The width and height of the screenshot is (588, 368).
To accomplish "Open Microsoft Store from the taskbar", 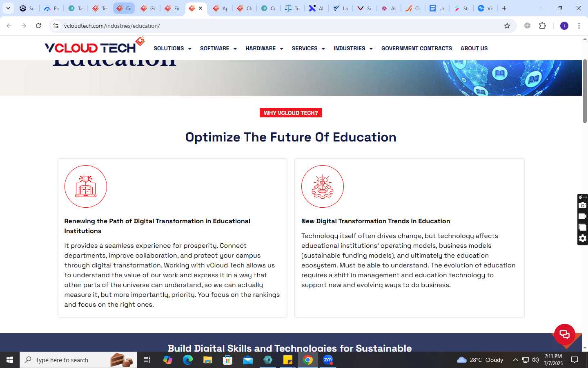I will pyautogui.click(x=228, y=360).
